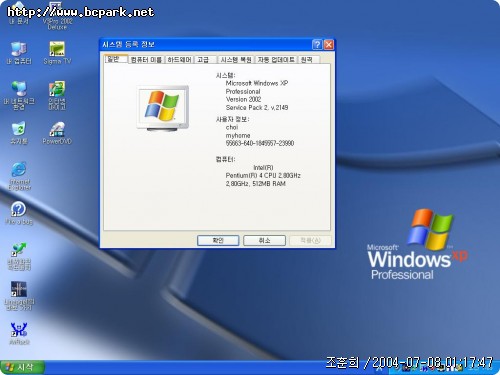Open the File a bug shortcut
This screenshot has height=375, width=500.
(x=19, y=213)
